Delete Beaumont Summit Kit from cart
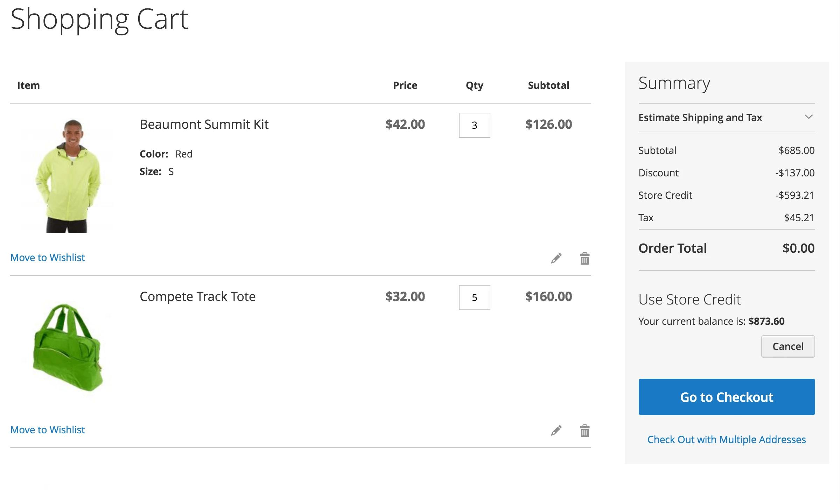 pos(584,259)
